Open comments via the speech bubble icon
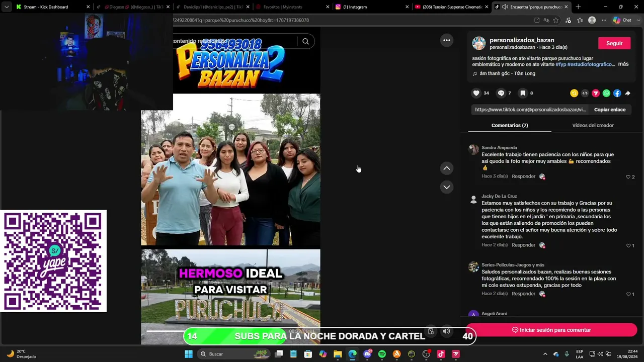The height and width of the screenshot is (362, 644). [501, 93]
